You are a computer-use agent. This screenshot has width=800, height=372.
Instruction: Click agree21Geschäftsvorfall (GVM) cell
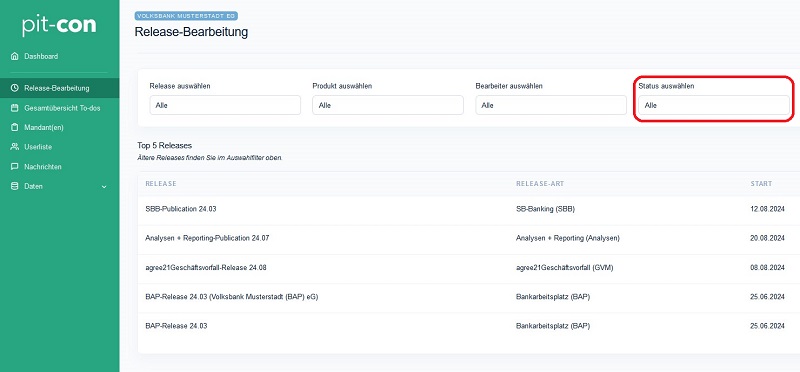565,267
